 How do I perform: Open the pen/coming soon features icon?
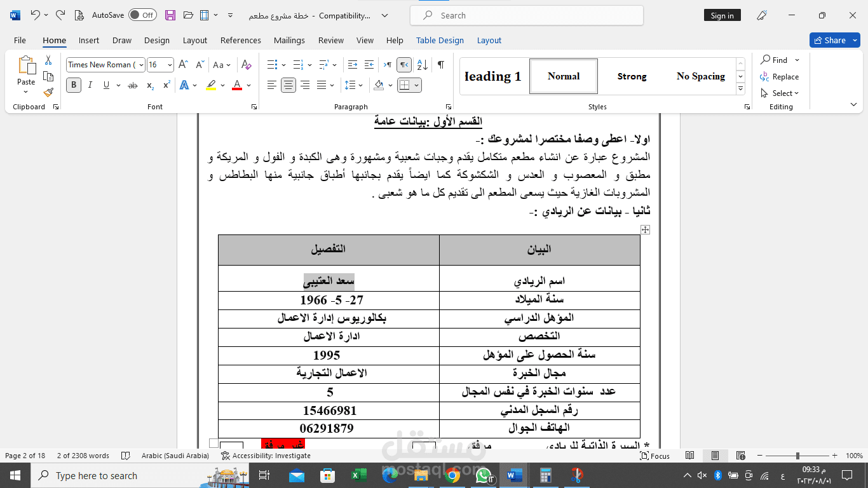tap(762, 15)
